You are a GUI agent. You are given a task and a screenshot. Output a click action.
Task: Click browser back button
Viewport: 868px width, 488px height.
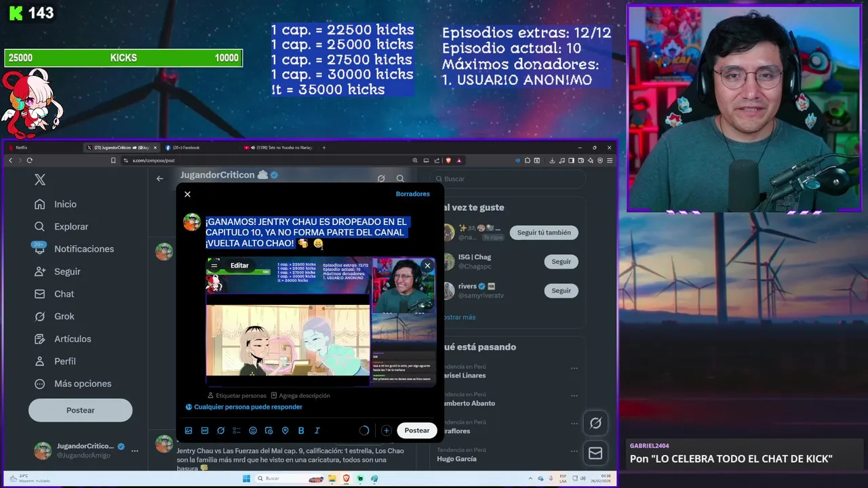(10, 161)
